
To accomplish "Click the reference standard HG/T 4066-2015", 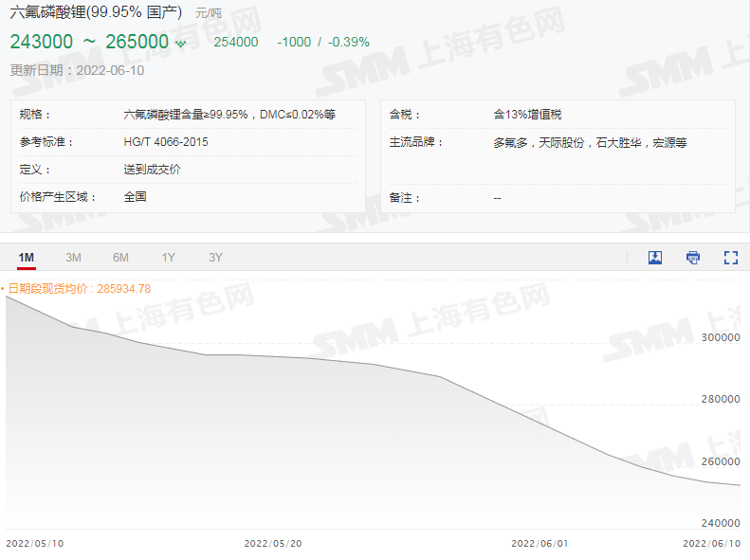I will tap(166, 142).
